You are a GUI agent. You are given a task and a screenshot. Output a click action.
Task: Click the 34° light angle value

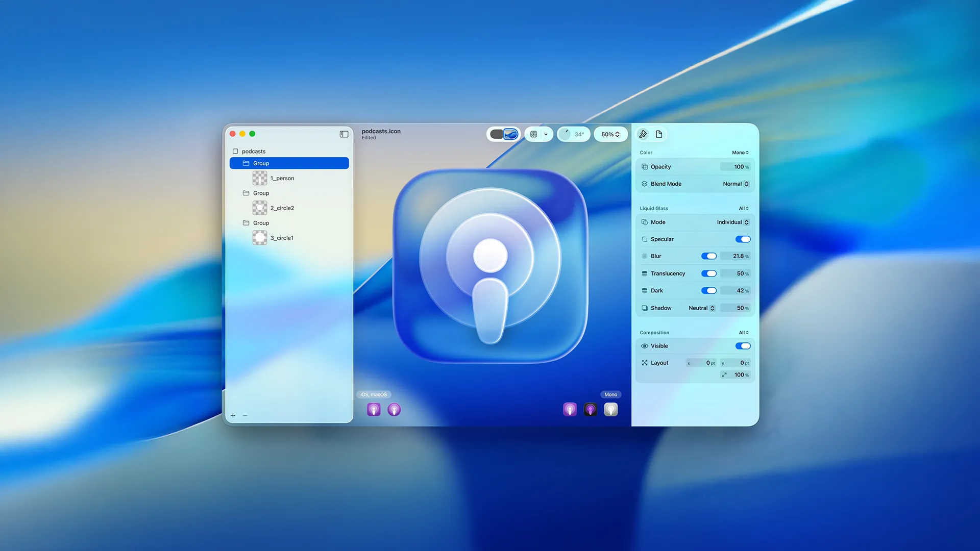pyautogui.click(x=579, y=135)
